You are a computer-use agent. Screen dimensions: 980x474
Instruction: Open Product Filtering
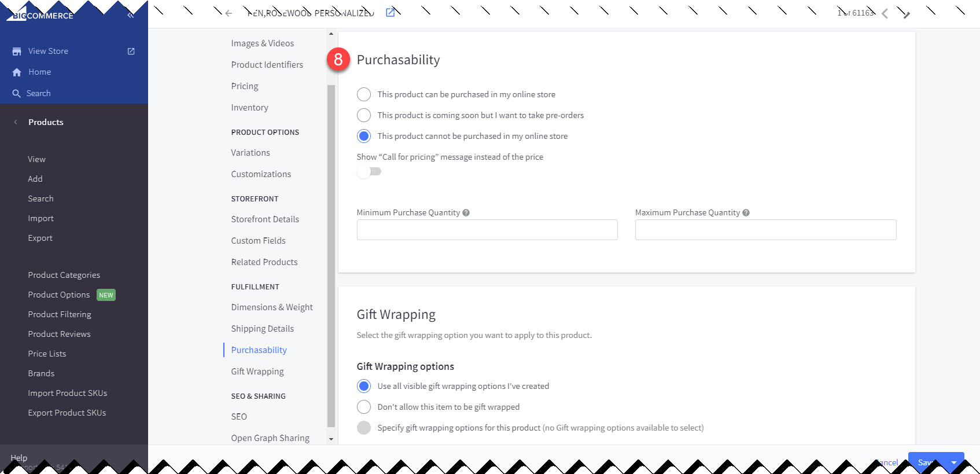60,314
